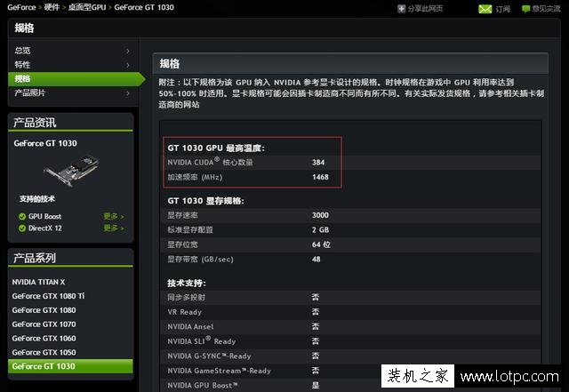Click the green checkmark beside DirectX 12
This screenshot has width=569, height=392.
coord(22,228)
